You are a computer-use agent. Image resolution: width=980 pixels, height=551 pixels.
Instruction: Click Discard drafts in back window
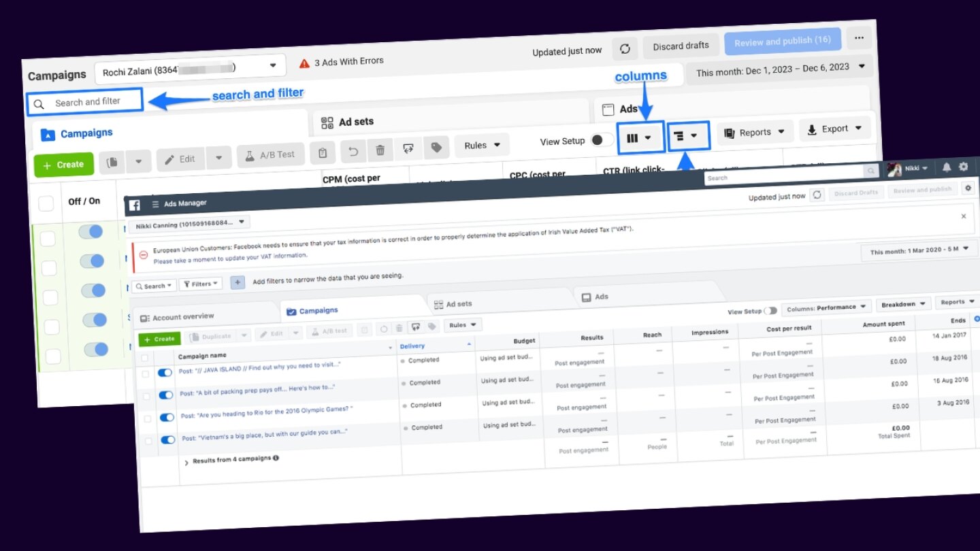[x=681, y=45]
